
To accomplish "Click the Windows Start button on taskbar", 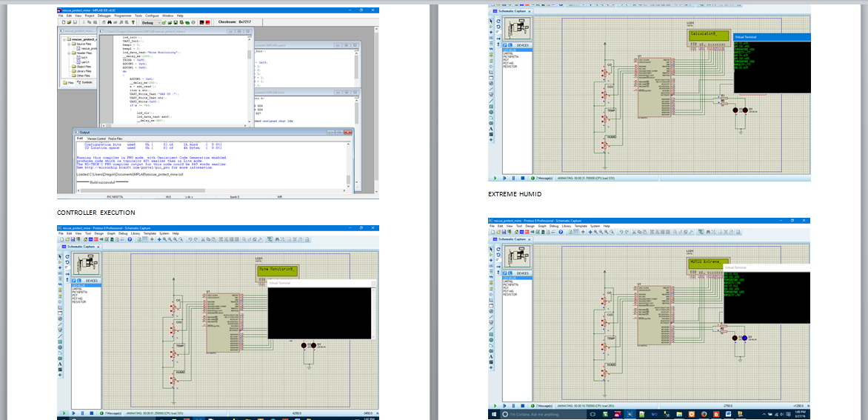I will [x=495, y=414].
